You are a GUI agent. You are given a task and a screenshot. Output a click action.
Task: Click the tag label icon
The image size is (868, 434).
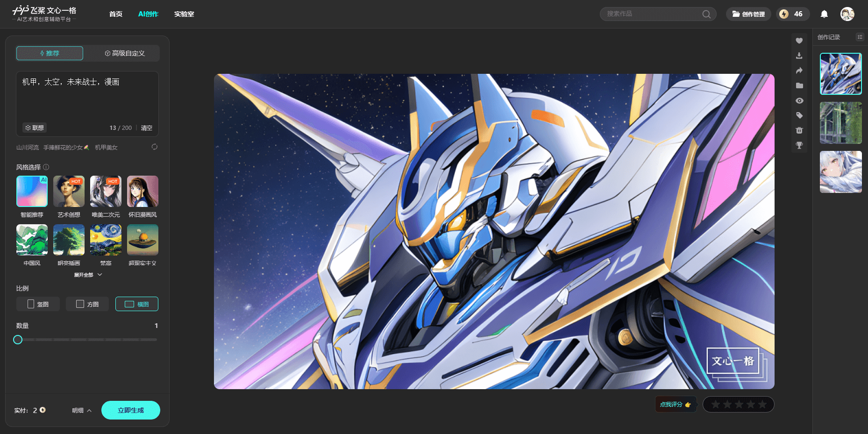click(x=799, y=115)
